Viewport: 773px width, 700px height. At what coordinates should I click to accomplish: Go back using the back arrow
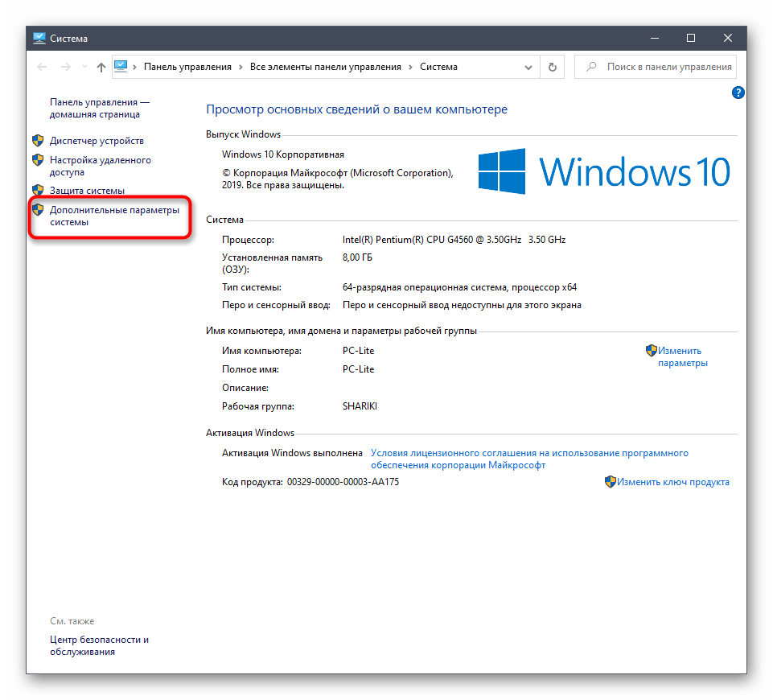pos(43,68)
